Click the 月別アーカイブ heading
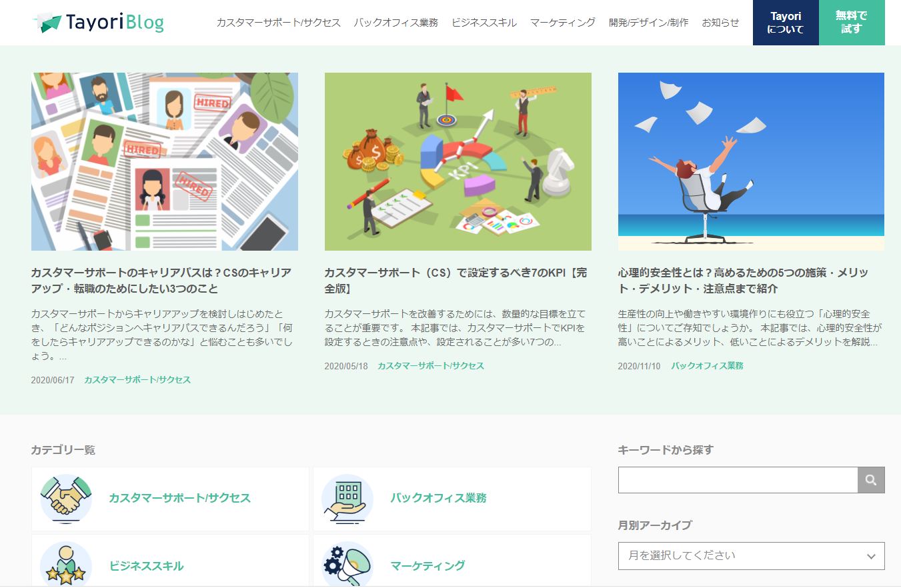Viewport: 901px width, 588px height. [x=655, y=525]
